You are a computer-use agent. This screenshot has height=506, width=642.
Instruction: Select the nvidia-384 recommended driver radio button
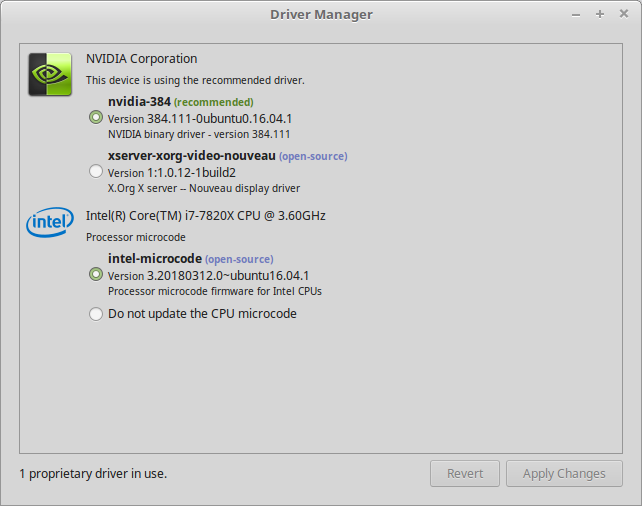[x=96, y=117]
